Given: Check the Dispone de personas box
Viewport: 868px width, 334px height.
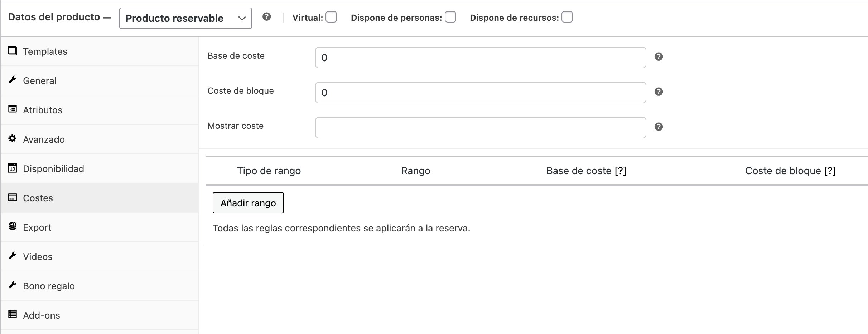Looking at the screenshot, I should click(450, 17).
